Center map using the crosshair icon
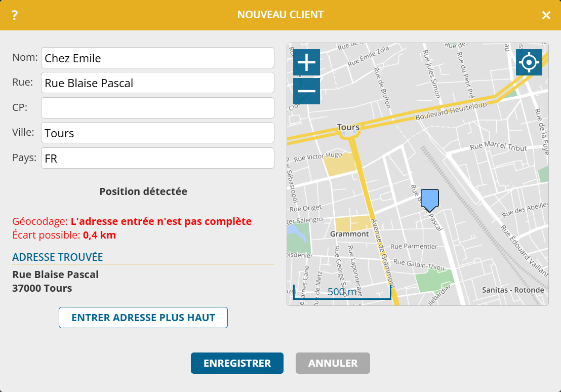 point(529,63)
